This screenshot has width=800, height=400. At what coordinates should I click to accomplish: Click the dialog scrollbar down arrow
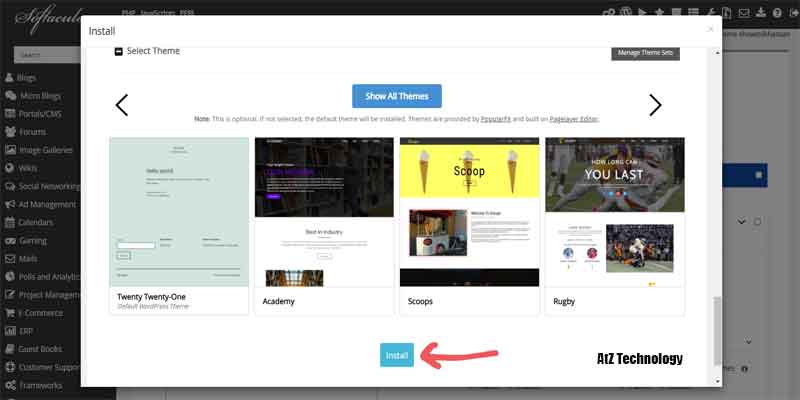pos(717,381)
